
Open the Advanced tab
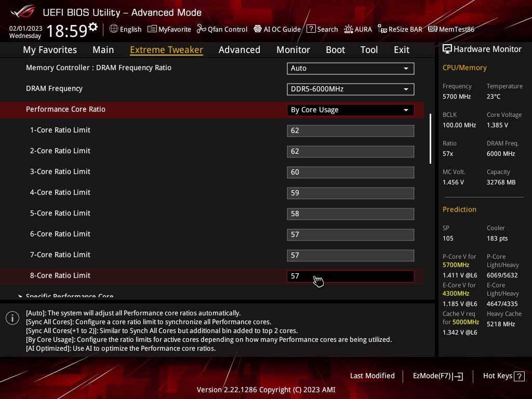[240, 50]
